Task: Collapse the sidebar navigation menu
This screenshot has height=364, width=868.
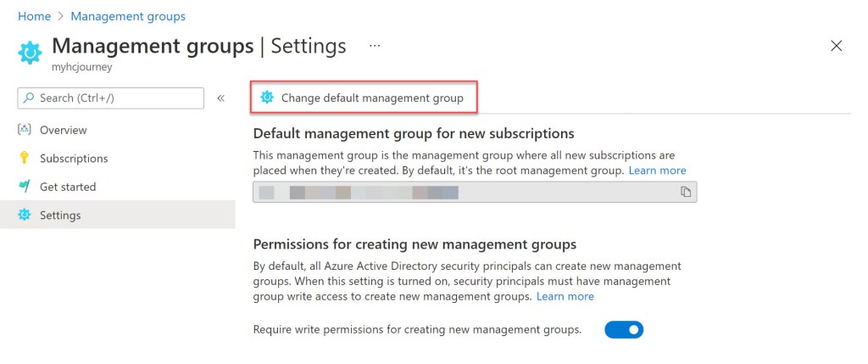Action: [220, 98]
